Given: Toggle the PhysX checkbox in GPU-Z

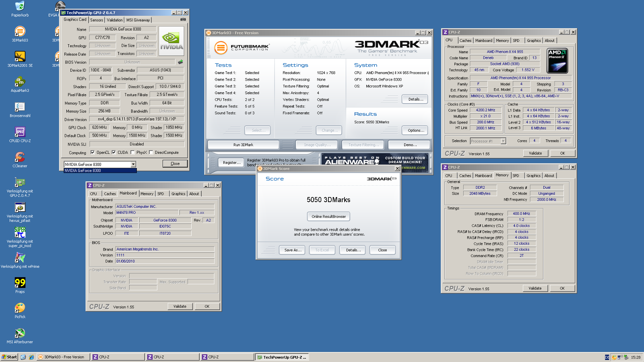Looking at the screenshot, I should (132, 153).
